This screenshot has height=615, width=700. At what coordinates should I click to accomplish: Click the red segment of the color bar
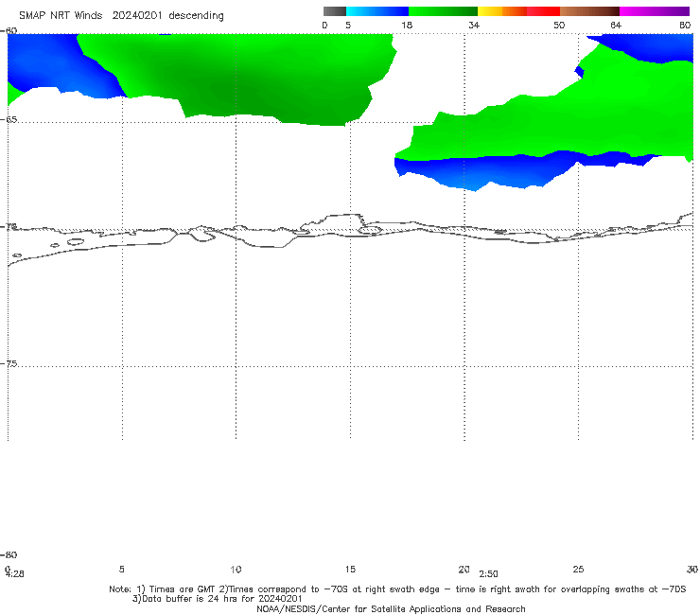pyautogui.click(x=543, y=11)
